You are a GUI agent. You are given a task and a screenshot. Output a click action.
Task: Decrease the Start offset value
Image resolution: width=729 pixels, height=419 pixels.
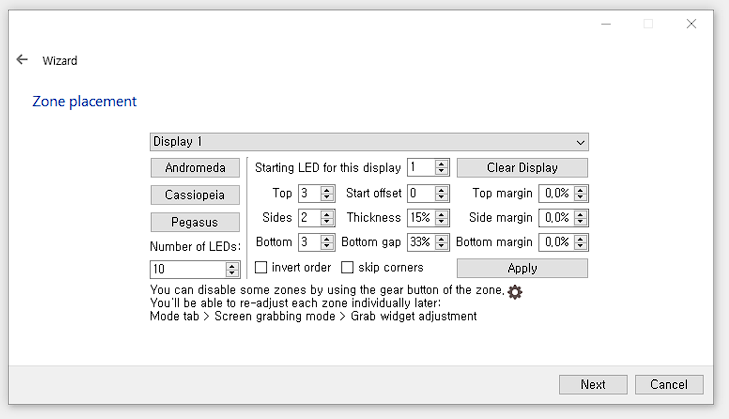[442, 197]
